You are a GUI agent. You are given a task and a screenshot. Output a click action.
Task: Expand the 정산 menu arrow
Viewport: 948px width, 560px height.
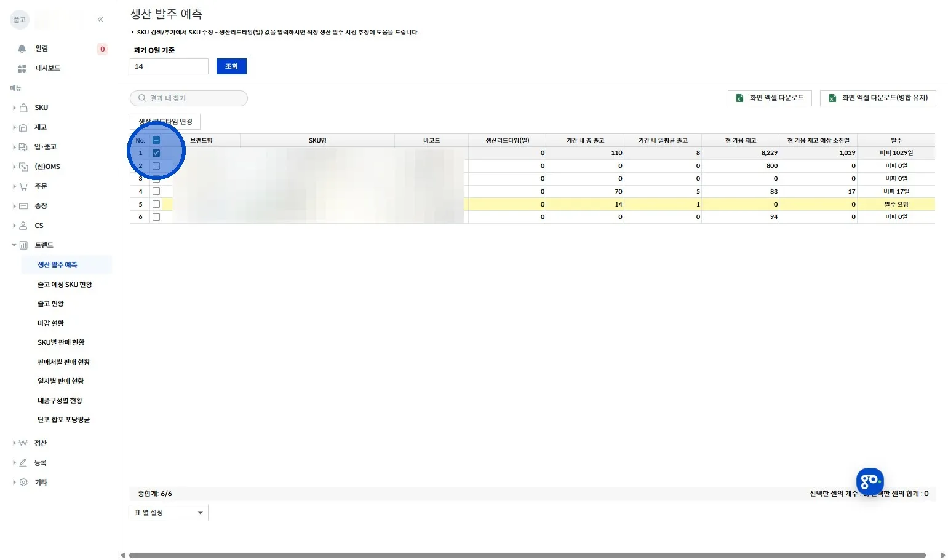[x=14, y=443]
